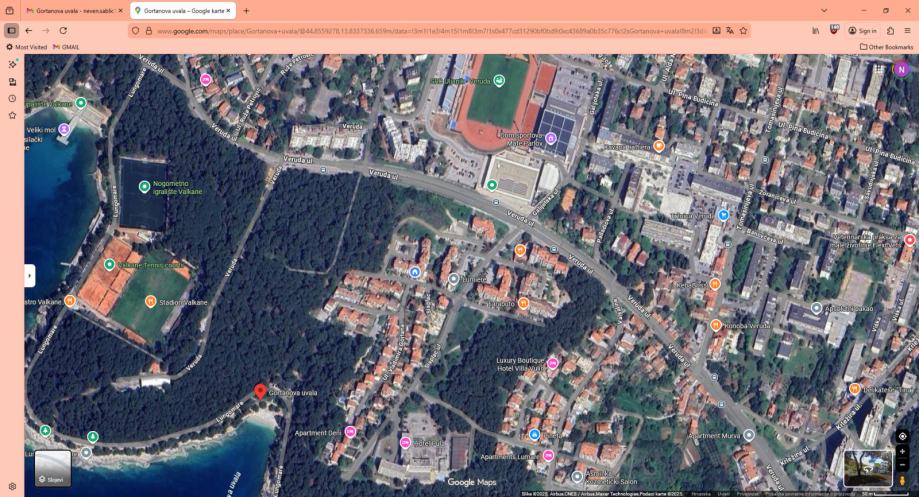
Task: Open the GMAIL bookmark
Action: tap(66, 47)
